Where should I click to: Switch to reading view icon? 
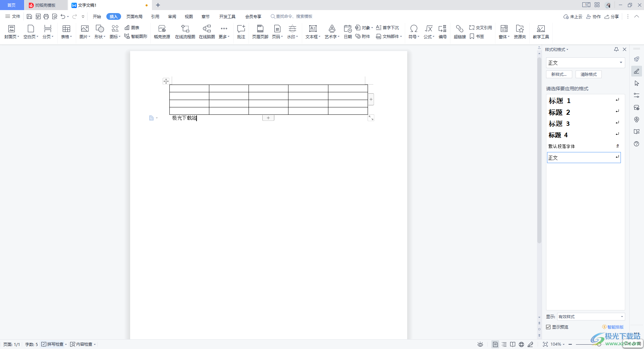pos(513,344)
